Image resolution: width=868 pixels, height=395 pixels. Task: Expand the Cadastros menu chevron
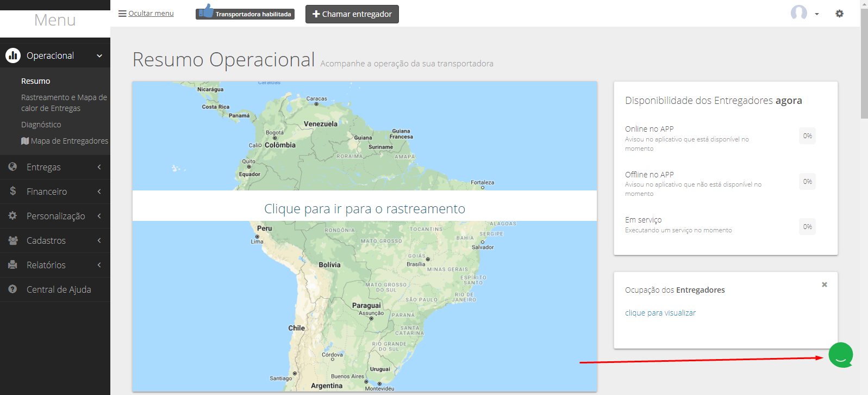99,240
